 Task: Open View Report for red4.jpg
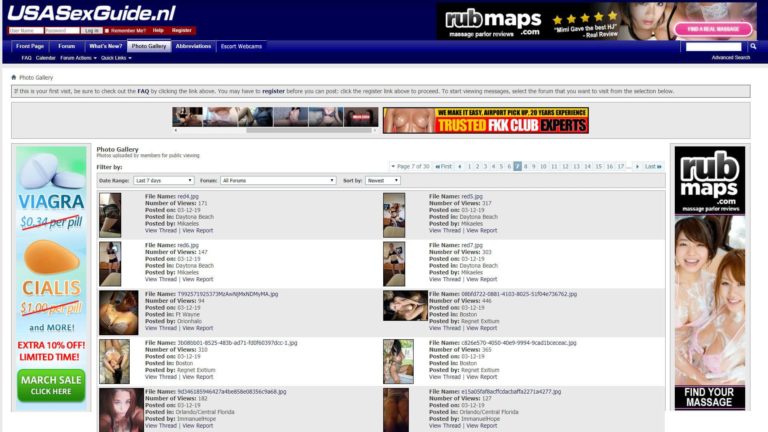pos(198,230)
